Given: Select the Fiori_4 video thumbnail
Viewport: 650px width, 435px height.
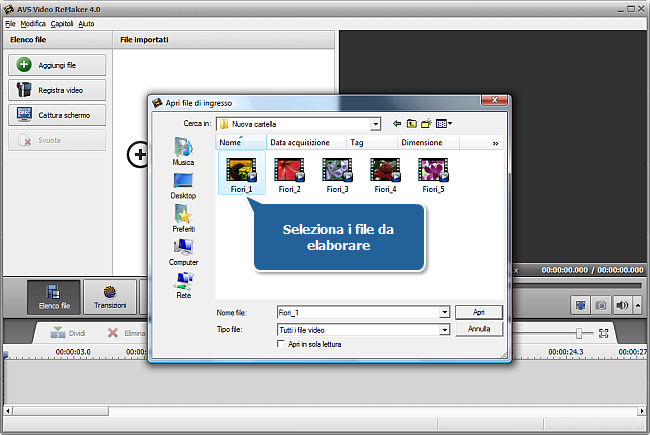Looking at the screenshot, I should [385, 175].
